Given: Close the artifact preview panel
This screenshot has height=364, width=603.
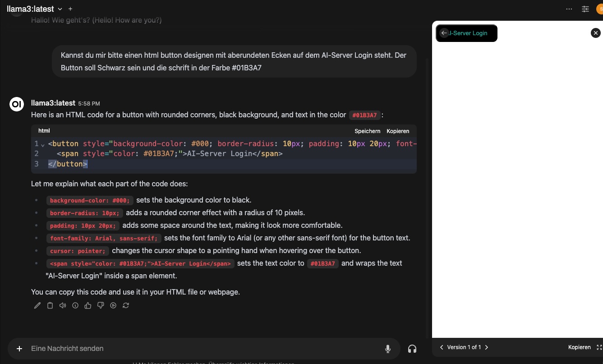Looking at the screenshot, I should (595, 33).
